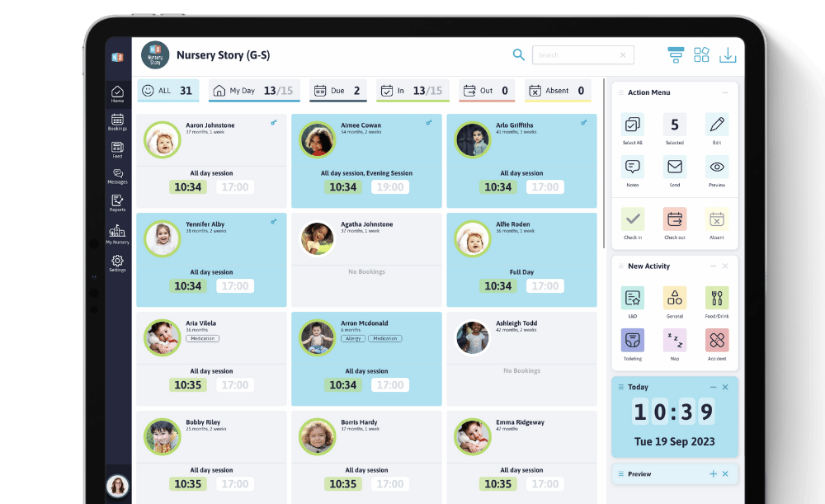The image size is (825, 504).
Task: Select the Nap activity icon
Action: pyautogui.click(x=675, y=341)
